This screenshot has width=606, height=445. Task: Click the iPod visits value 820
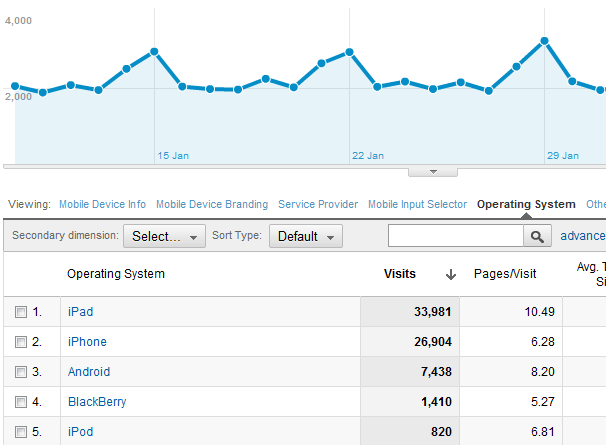click(441, 432)
